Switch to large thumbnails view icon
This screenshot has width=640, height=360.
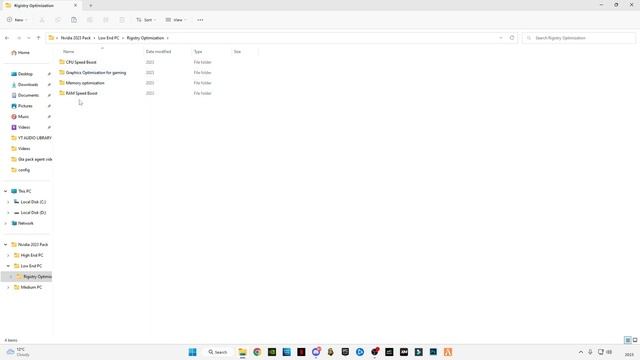[635, 340]
